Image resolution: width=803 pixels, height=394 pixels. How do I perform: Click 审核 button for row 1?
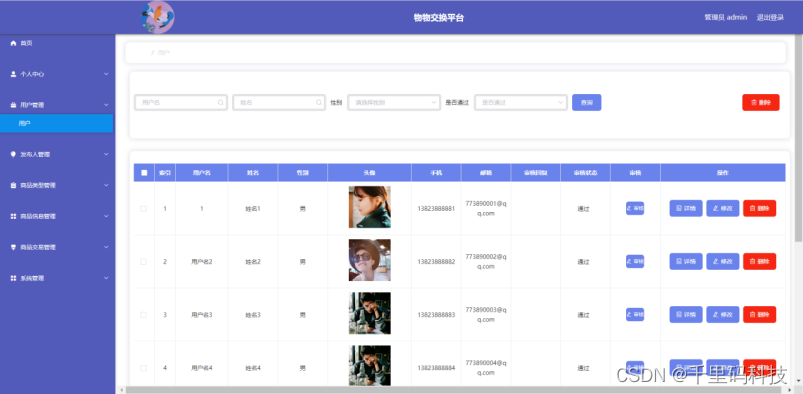[635, 209]
